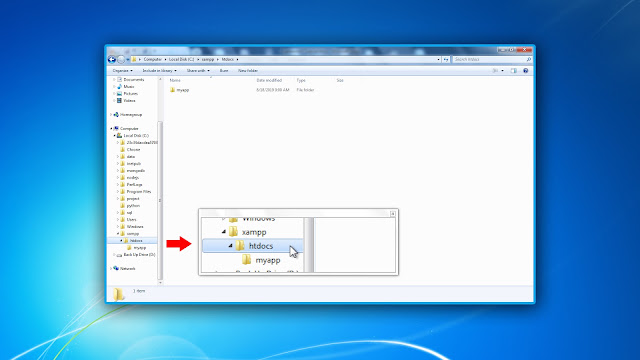The height and width of the screenshot is (360, 640).
Task: Collapse the Computer tree node arrow
Action: pos(111,129)
